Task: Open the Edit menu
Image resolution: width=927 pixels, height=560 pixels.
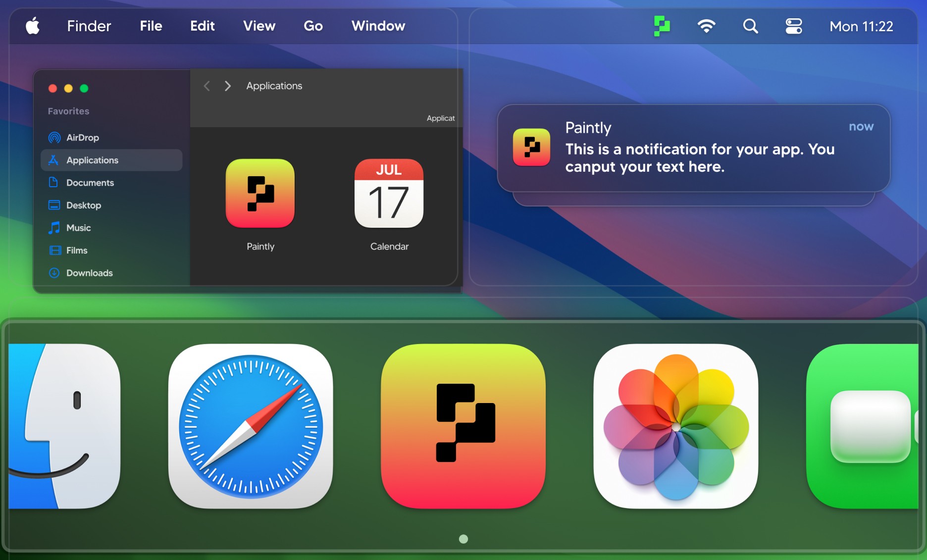Action: click(203, 26)
